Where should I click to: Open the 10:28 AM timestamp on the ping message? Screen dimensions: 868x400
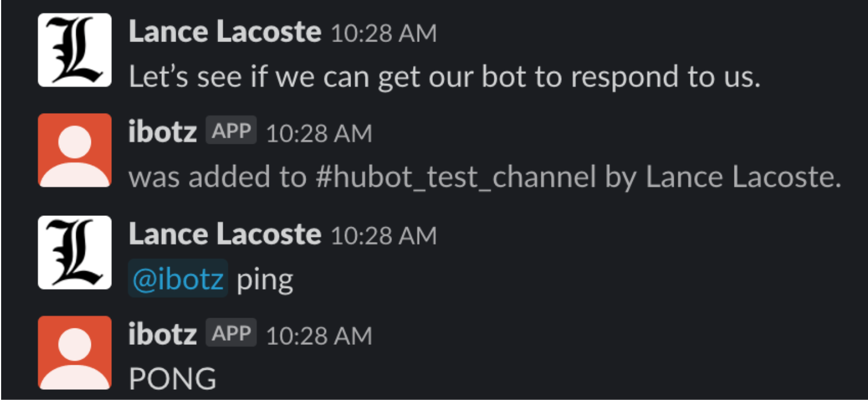point(383,236)
